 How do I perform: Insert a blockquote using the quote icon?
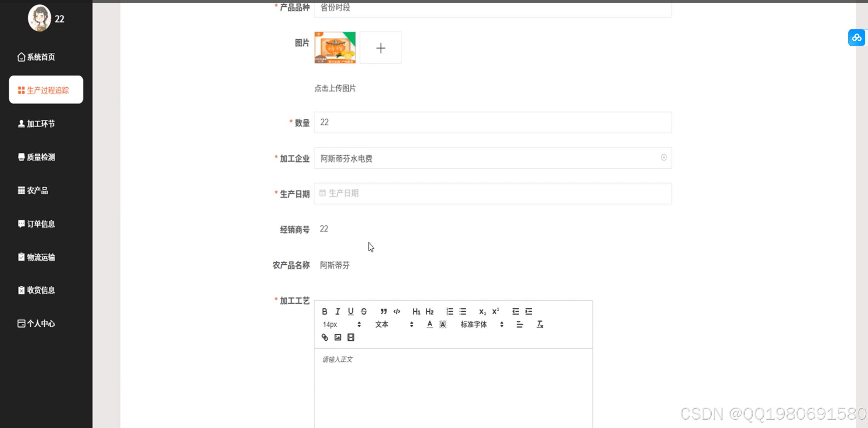tap(383, 311)
